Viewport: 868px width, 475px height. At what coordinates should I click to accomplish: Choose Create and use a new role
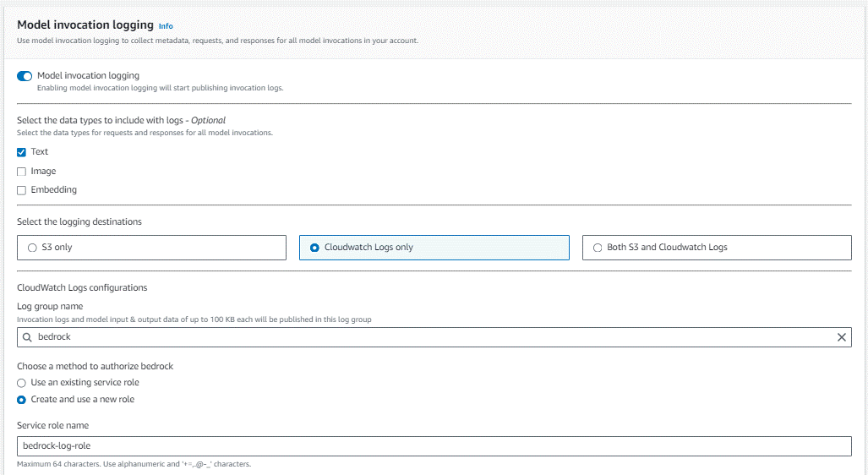pyautogui.click(x=22, y=400)
